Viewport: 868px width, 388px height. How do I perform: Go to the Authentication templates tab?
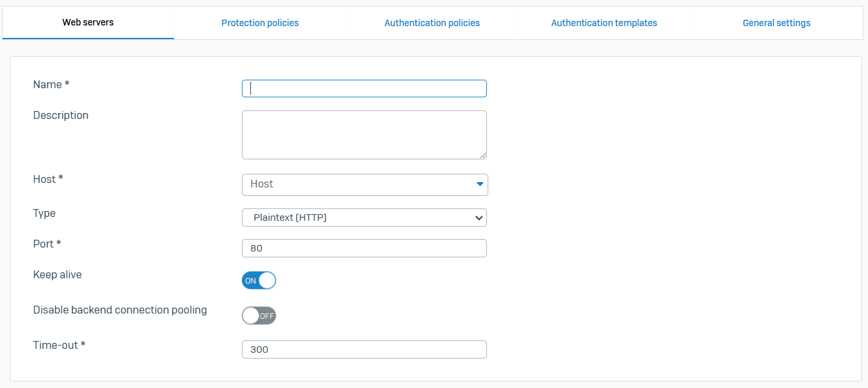(604, 23)
